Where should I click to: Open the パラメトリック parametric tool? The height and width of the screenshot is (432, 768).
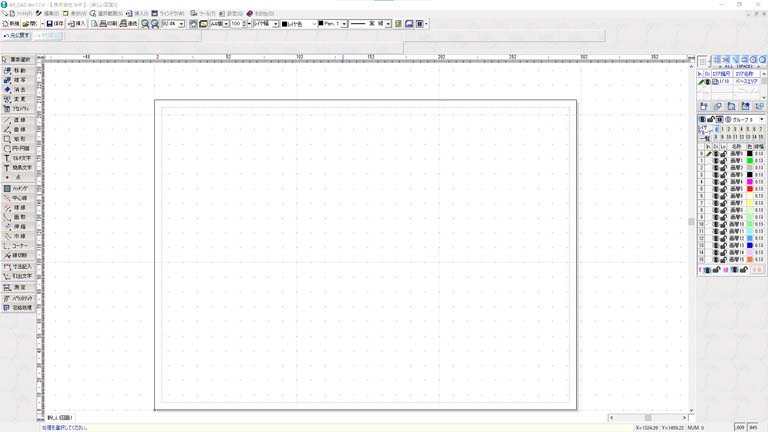click(17, 298)
